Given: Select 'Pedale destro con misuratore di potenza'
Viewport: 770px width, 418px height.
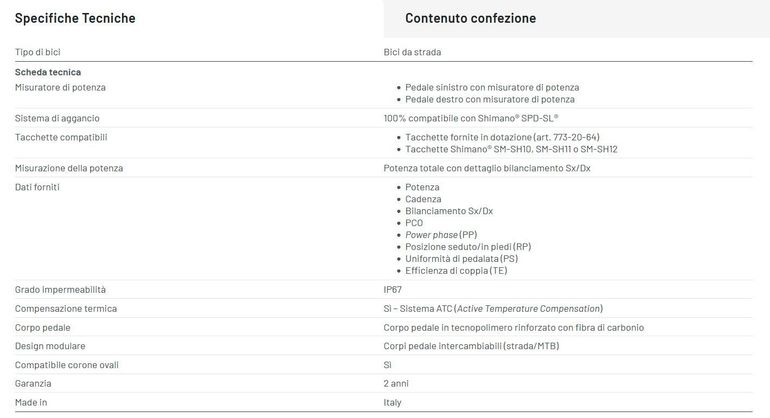Looking at the screenshot, I should [x=490, y=99].
